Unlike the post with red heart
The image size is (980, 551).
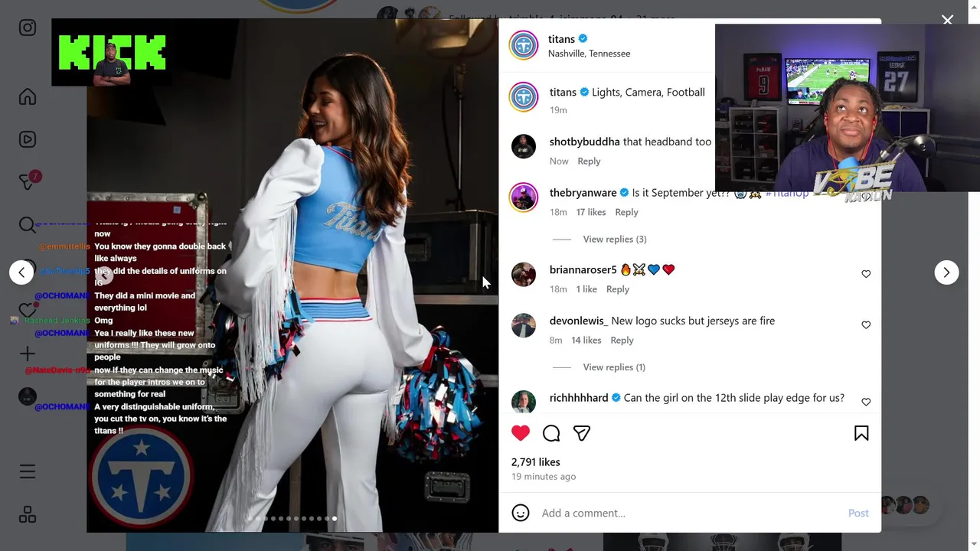tap(521, 433)
